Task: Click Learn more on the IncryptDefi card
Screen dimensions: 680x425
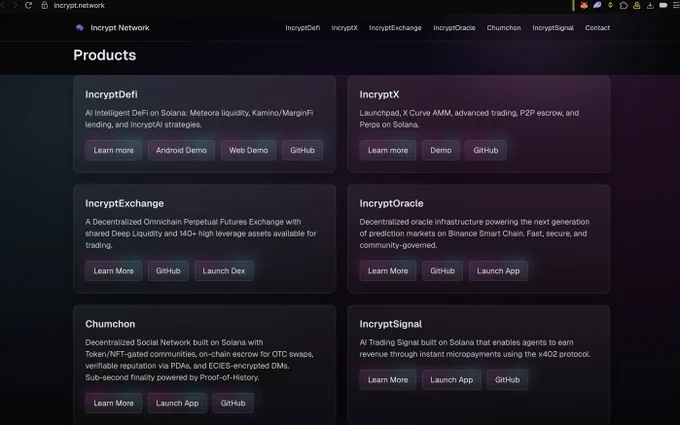Action: pyautogui.click(x=114, y=150)
